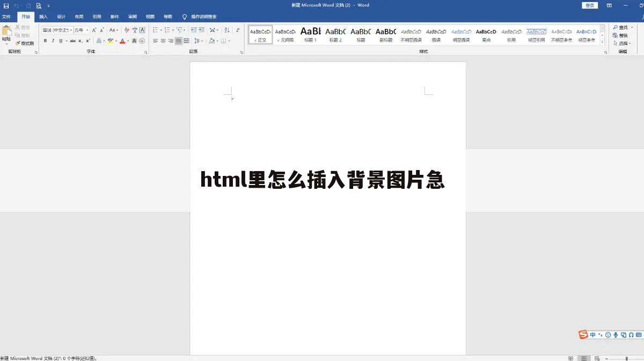Apply italic formatting with the I icon
The height and width of the screenshot is (361, 644).
point(53,40)
